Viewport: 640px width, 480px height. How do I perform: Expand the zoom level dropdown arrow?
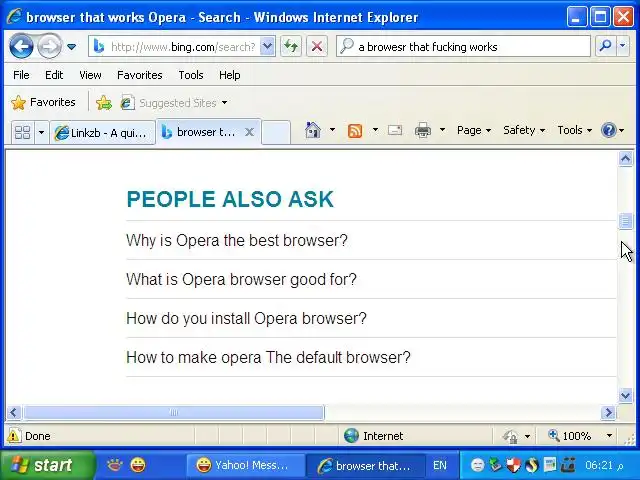pyautogui.click(x=609, y=436)
